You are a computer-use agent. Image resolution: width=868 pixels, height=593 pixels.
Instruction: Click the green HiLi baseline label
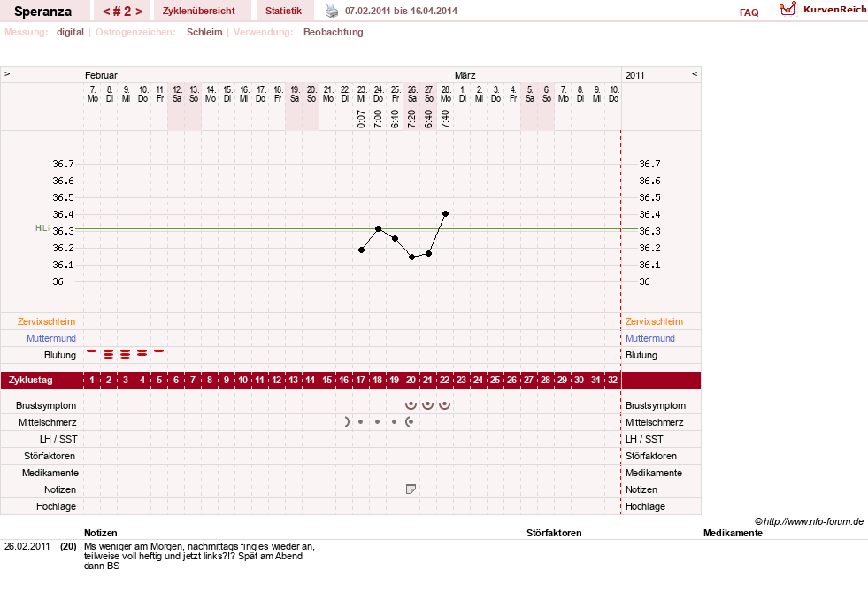[x=42, y=228]
